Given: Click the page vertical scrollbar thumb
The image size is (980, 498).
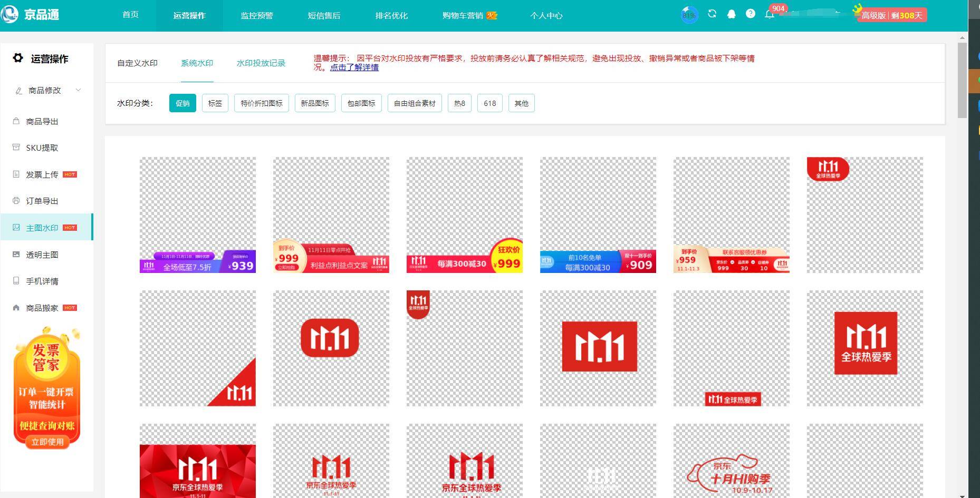Looking at the screenshot, I should [962, 80].
